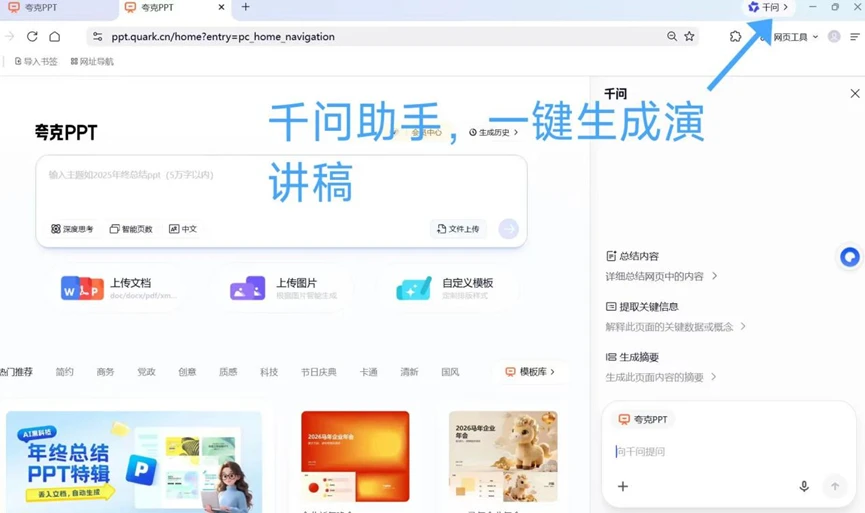The image size is (865, 513).
Task: Click the 总结内容 heading icon
Action: [x=611, y=256]
